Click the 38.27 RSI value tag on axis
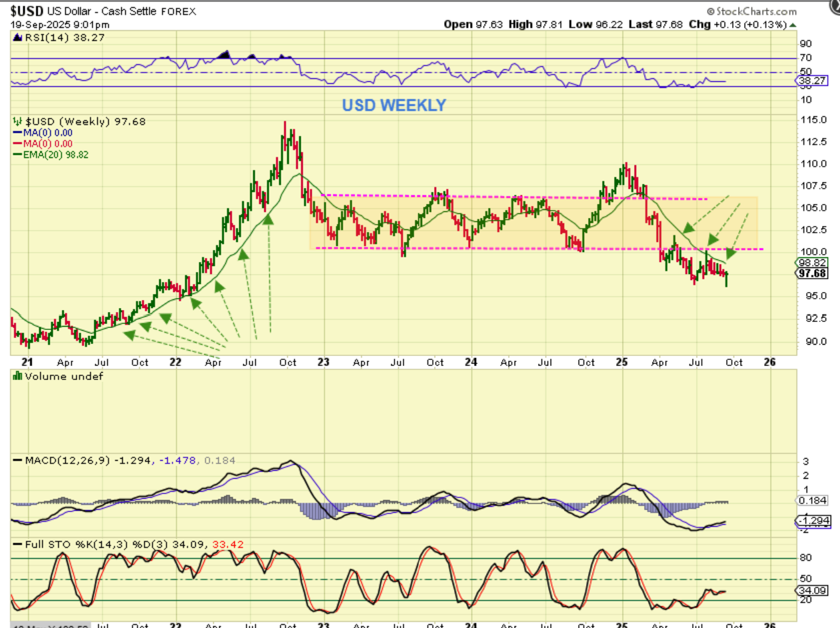Viewport: 840px width, 628px height. pos(811,81)
